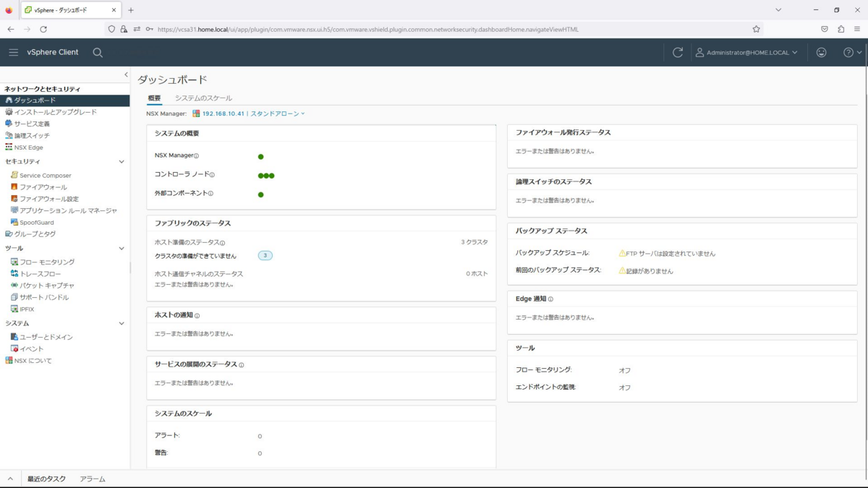Screen dimensions: 868x488
Task: Click the 外部コンポーネント info icon
Action: (210, 194)
